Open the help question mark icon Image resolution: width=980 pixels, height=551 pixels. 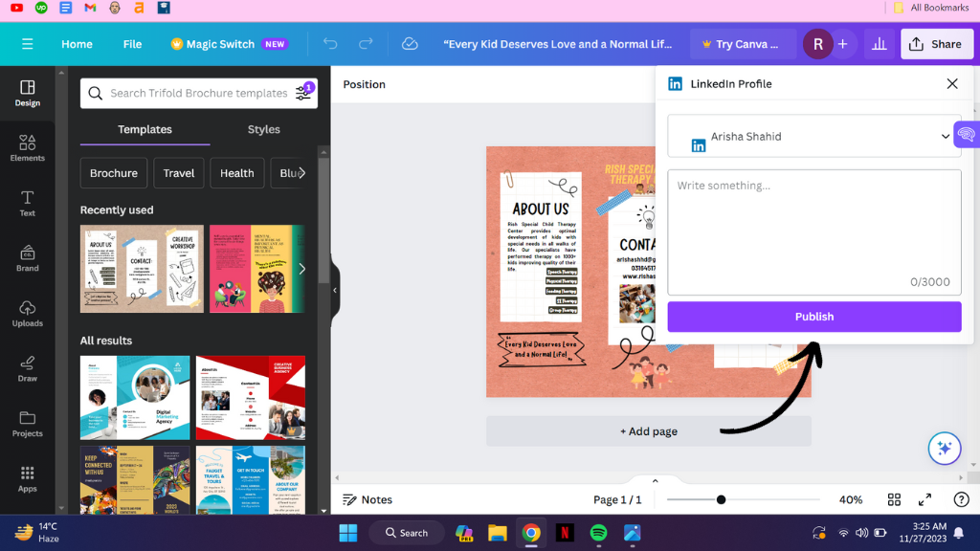click(x=961, y=499)
